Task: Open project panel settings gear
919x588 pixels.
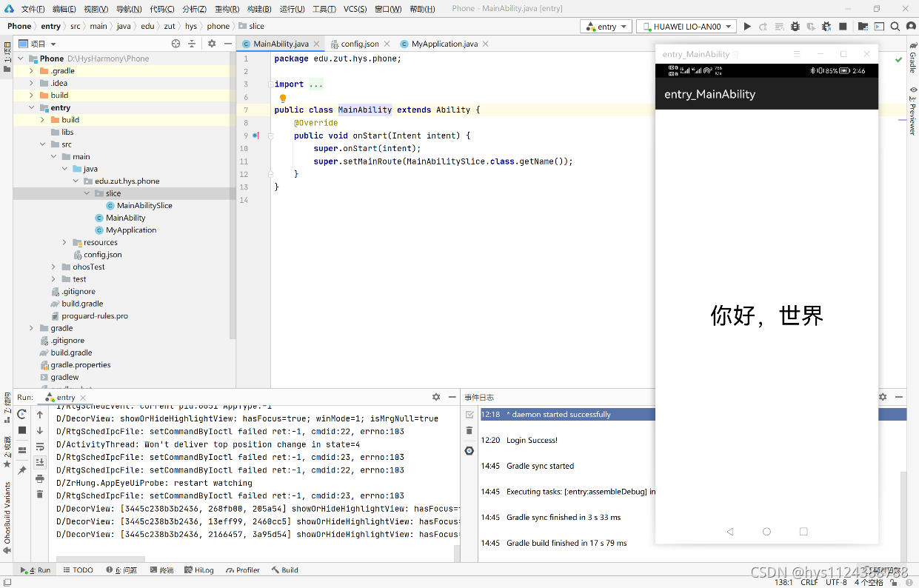Action: (x=212, y=44)
